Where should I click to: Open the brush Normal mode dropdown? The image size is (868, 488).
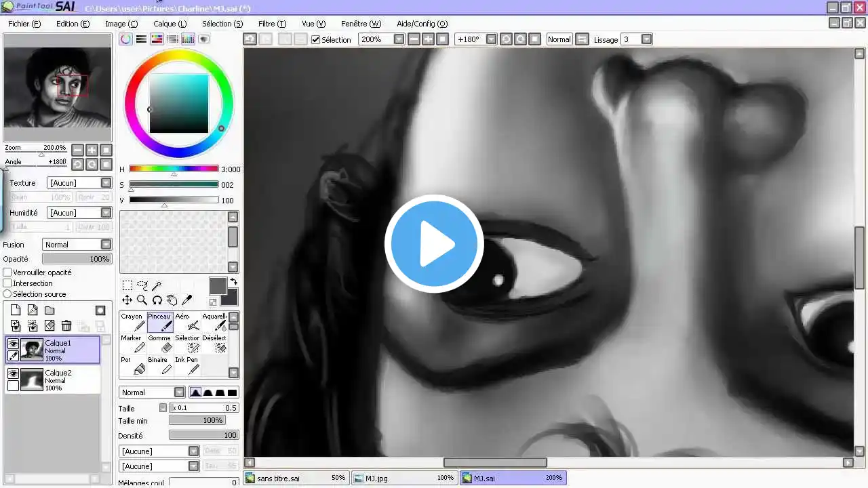tap(152, 392)
